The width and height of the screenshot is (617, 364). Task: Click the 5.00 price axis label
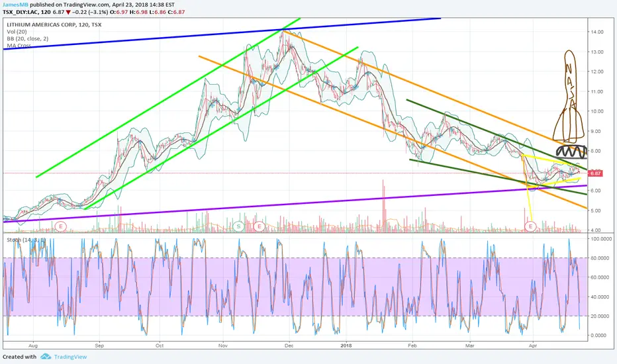tap(596, 210)
